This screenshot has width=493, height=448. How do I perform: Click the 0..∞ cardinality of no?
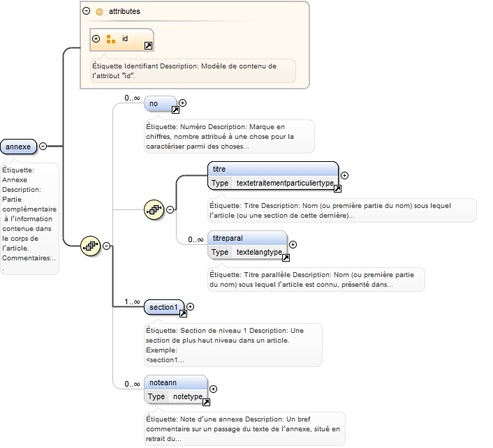pos(132,98)
